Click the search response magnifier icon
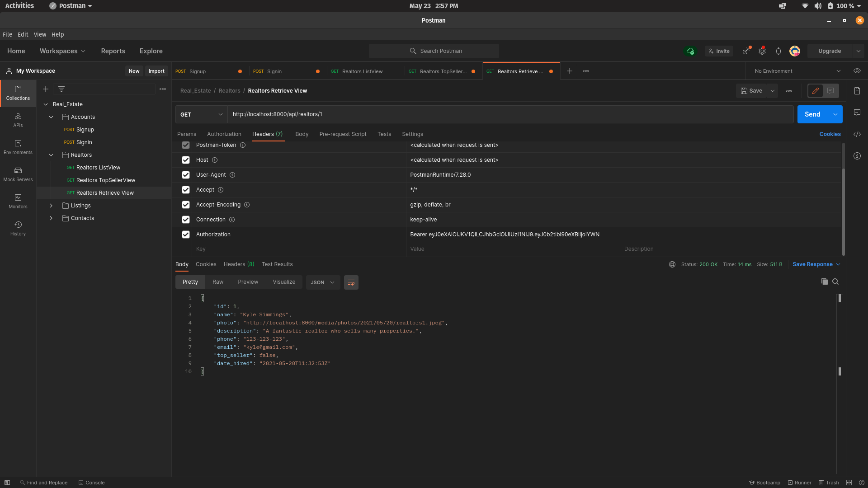Image resolution: width=868 pixels, height=488 pixels. click(x=835, y=282)
